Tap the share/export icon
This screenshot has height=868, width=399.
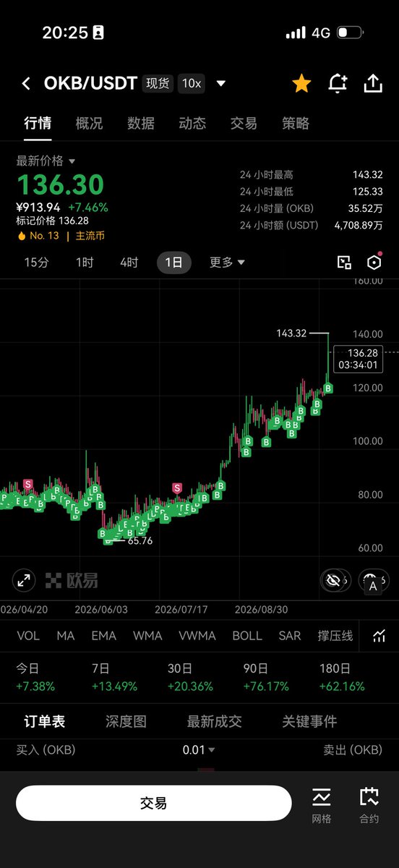(x=372, y=84)
